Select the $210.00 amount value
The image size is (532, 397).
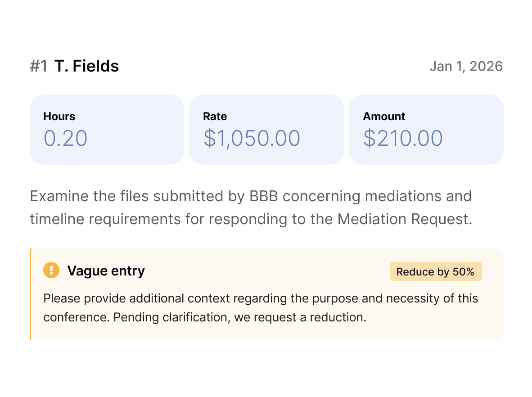(403, 138)
